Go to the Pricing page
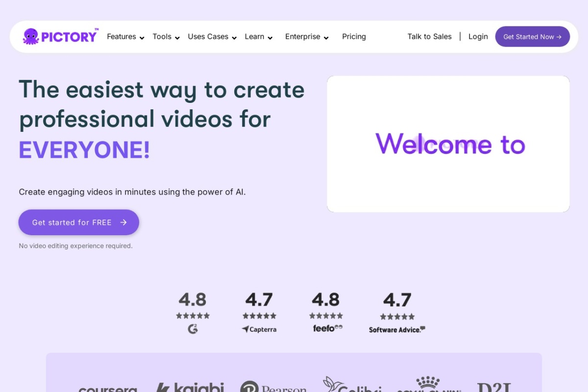588x392 pixels. 354,37
